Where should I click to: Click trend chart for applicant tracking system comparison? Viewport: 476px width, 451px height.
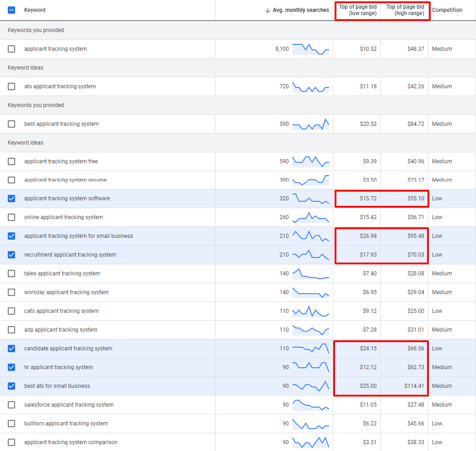[x=310, y=442]
